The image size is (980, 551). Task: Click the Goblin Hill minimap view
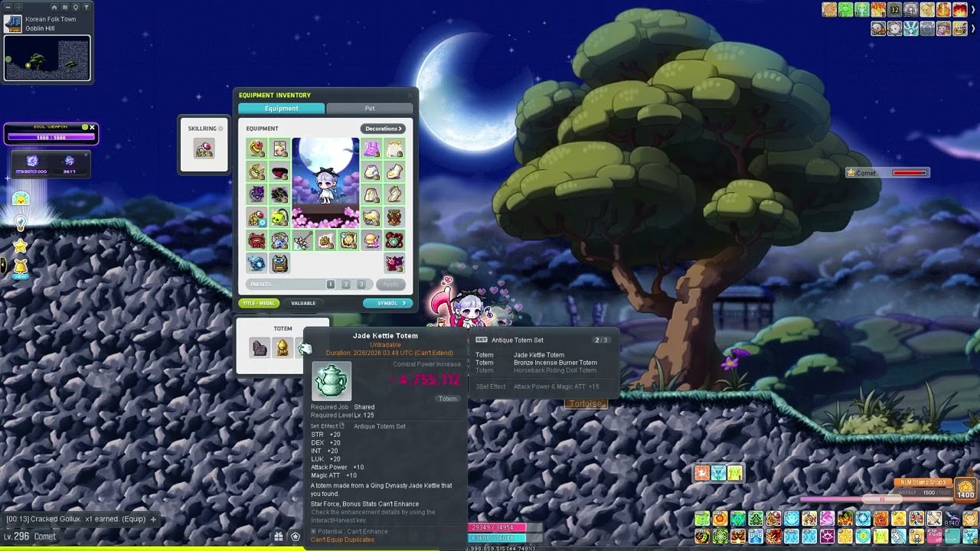[x=47, y=57]
